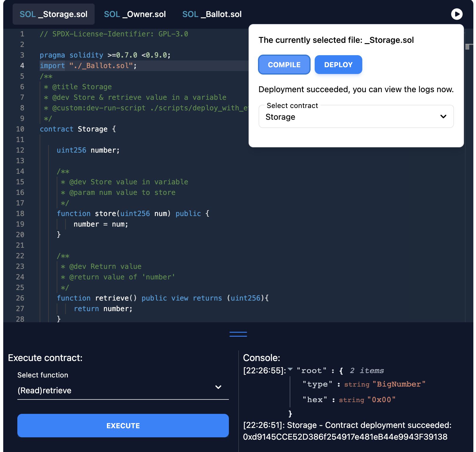Click the '@dev Store & retrieve value' comment
This screenshot has height=452, width=476.
(x=135, y=97)
